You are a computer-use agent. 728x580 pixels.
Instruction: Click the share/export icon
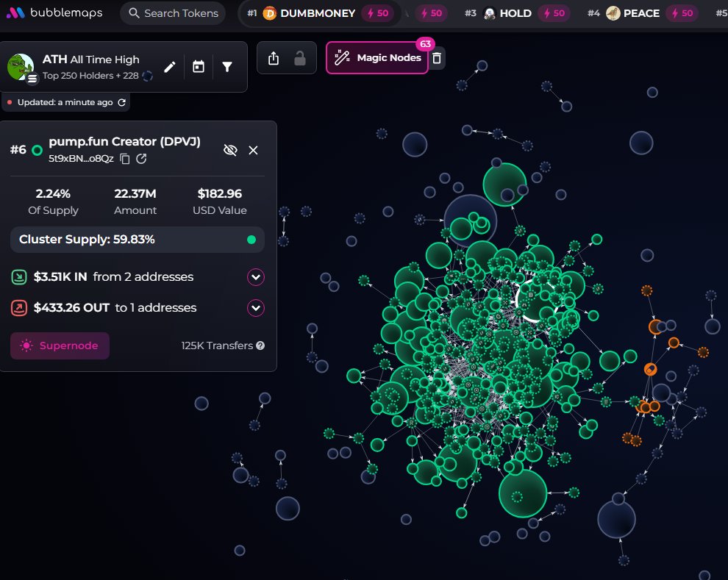pyautogui.click(x=274, y=58)
